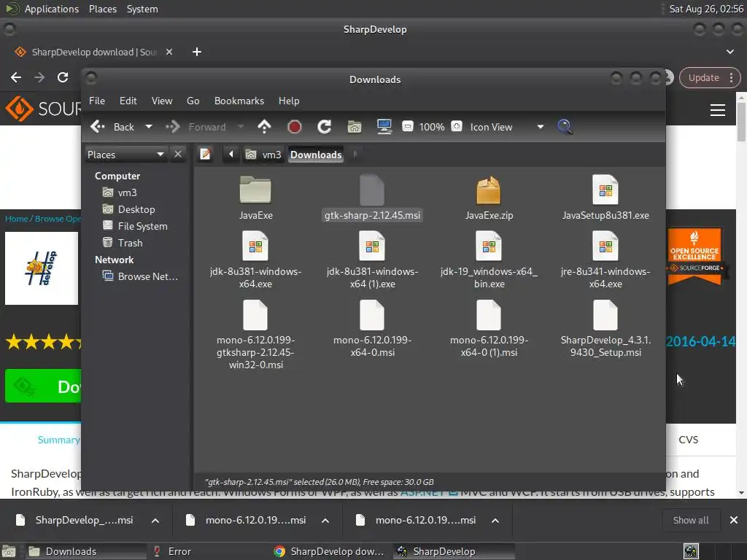Click the Summary tab on SourceForge page
The image size is (747, 560).
click(58, 440)
